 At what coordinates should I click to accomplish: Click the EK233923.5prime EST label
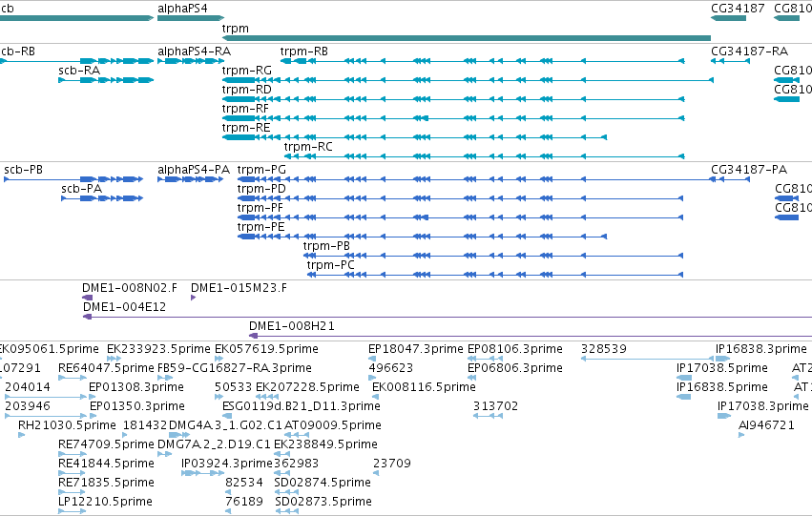click(158, 349)
